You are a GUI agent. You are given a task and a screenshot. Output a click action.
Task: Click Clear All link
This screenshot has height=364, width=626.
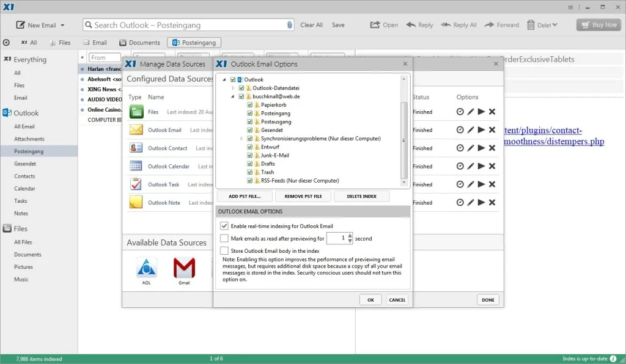point(311,24)
